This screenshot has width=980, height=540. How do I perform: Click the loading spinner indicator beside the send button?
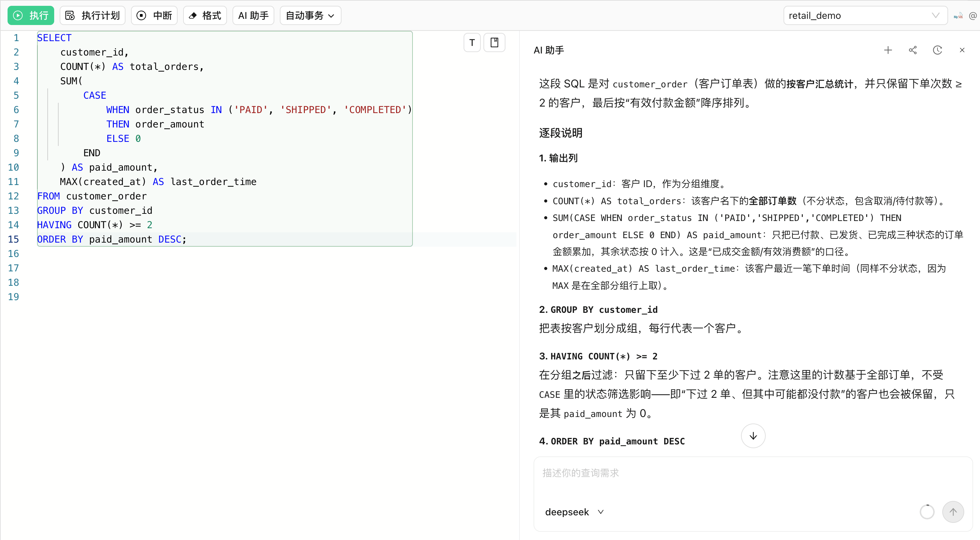927,512
